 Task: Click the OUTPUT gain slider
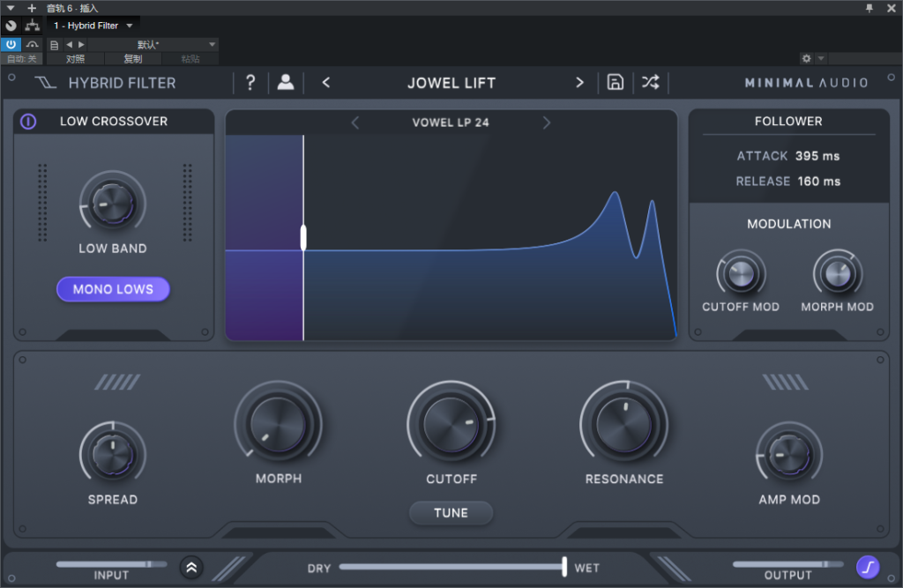point(787,564)
